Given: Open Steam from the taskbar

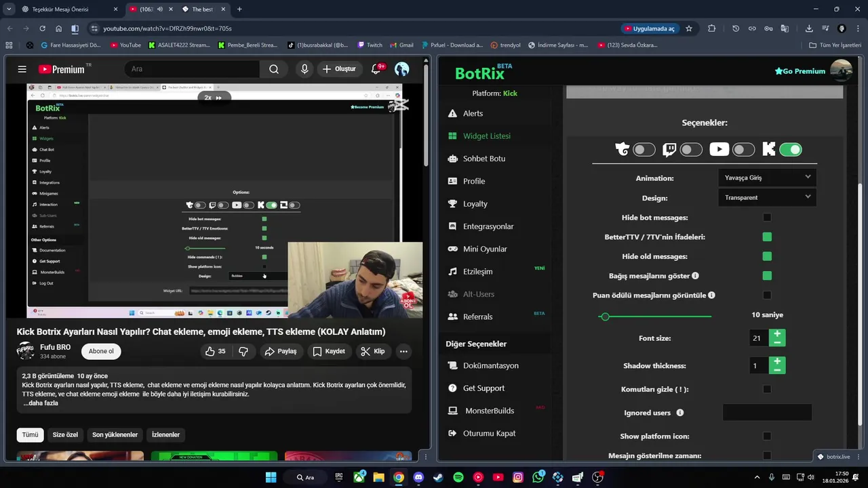Looking at the screenshot, I should [438, 477].
